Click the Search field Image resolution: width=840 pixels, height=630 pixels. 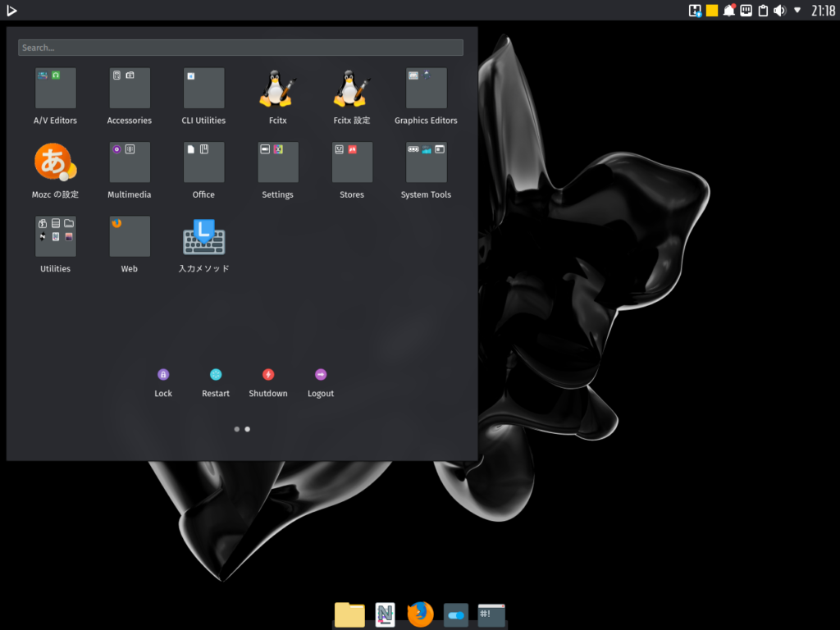(x=240, y=47)
